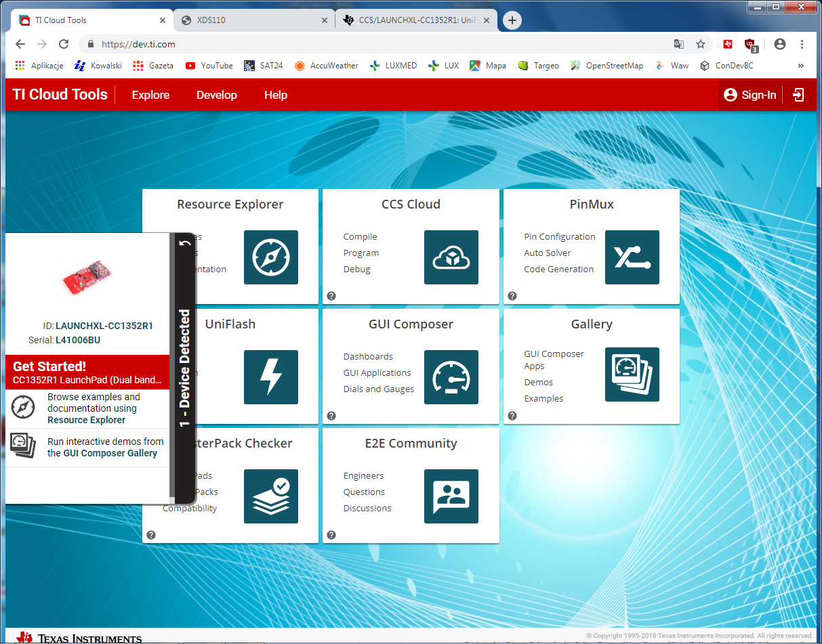Screen dimensions: 822x644
Task: Open the OpenStreetMap bookmark
Action: coord(607,66)
